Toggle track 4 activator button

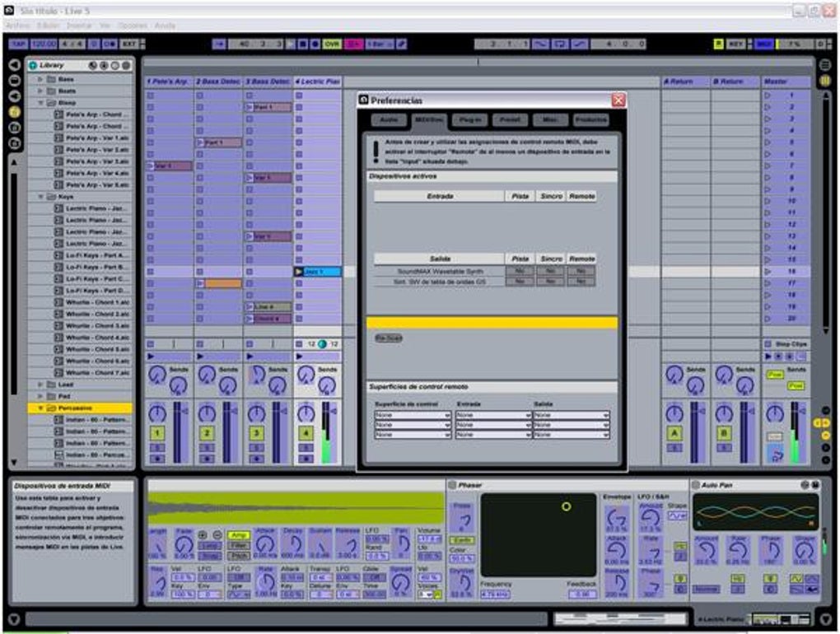[x=306, y=433]
